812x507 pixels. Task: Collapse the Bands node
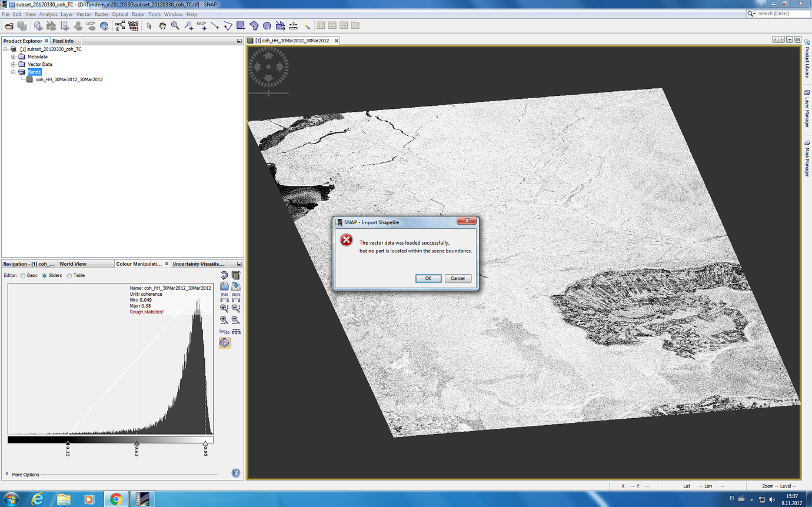[13, 72]
